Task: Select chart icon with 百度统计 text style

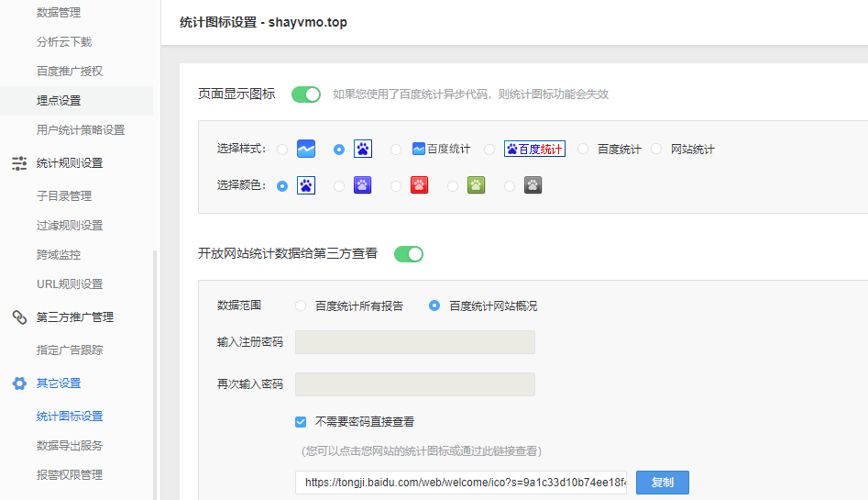Action: click(441, 149)
